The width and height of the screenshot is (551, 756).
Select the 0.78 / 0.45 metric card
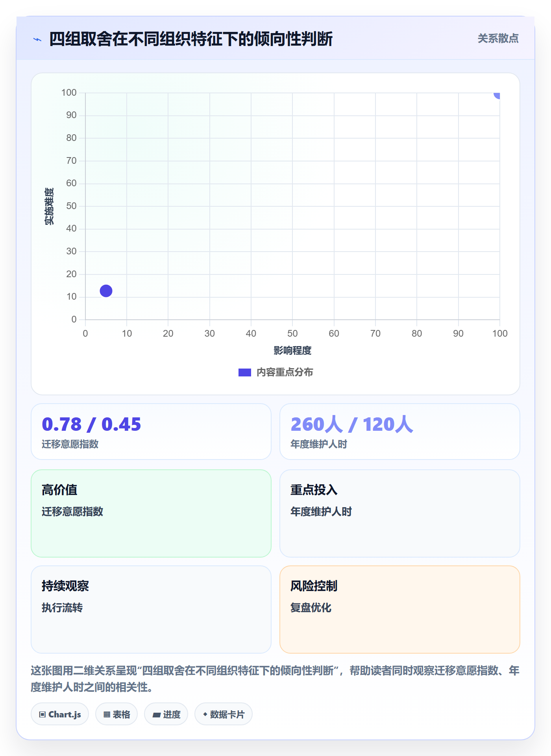pos(151,432)
